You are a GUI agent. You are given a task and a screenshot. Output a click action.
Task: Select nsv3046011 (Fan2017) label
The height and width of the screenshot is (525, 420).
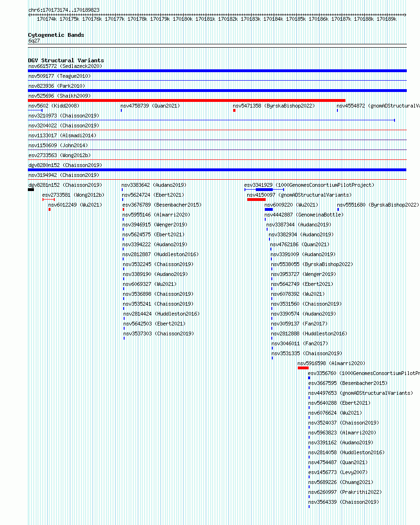300,343
